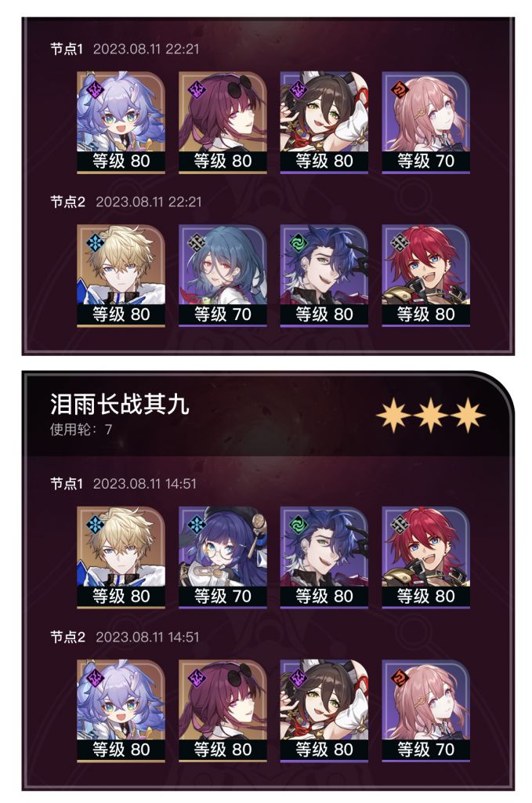The width and height of the screenshot is (532, 803).
Task: Click the first gold star rating icon
Action: [393, 414]
